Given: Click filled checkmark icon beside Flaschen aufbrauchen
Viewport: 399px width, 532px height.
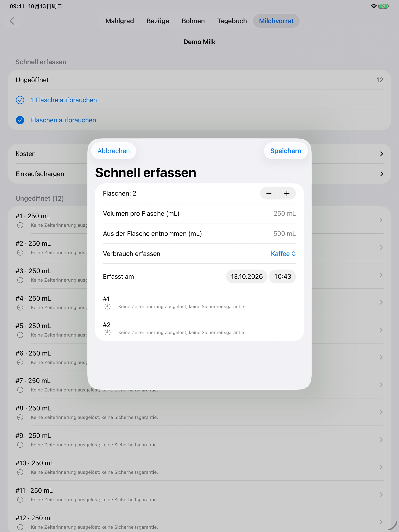Looking at the screenshot, I should (20, 120).
